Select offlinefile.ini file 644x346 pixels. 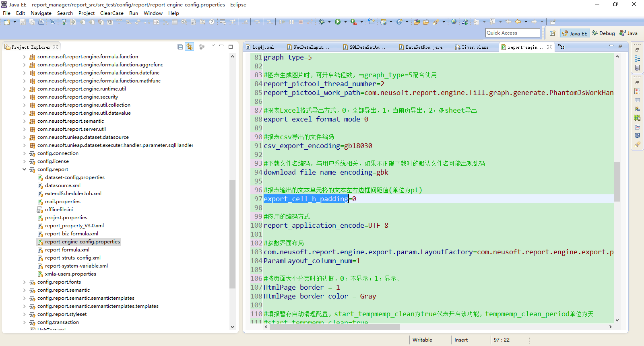(x=59, y=210)
